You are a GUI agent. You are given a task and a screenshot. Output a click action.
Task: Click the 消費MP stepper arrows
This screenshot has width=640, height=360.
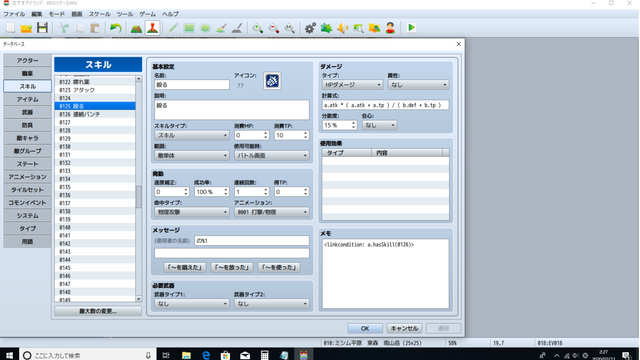[x=266, y=135]
